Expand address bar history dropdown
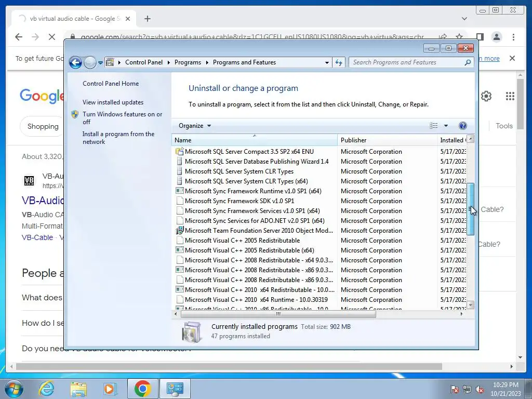This screenshot has height=399, width=532. point(327,62)
